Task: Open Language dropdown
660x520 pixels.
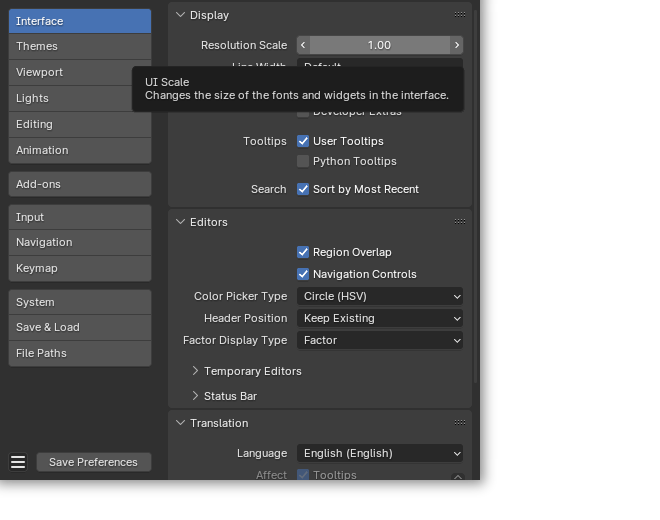Action: pyautogui.click(x=380, y=453)
